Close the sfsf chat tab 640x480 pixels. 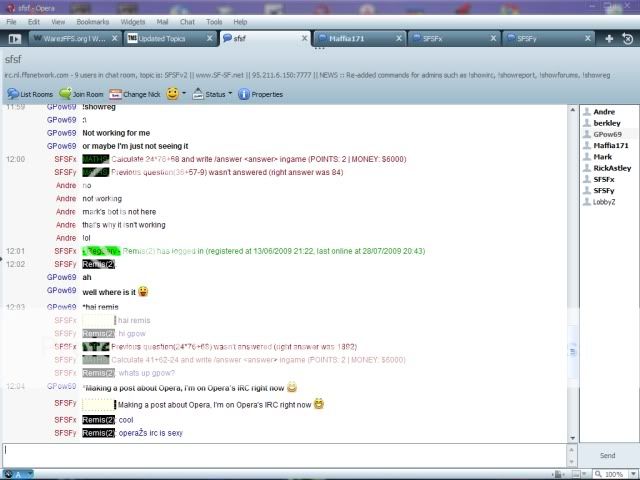pos(304,38)
